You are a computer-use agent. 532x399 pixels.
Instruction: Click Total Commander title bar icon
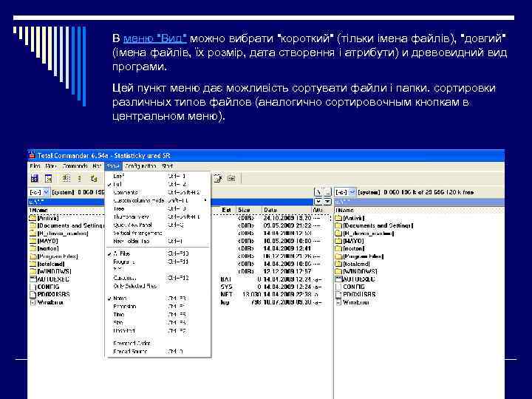tap(32, 155)
